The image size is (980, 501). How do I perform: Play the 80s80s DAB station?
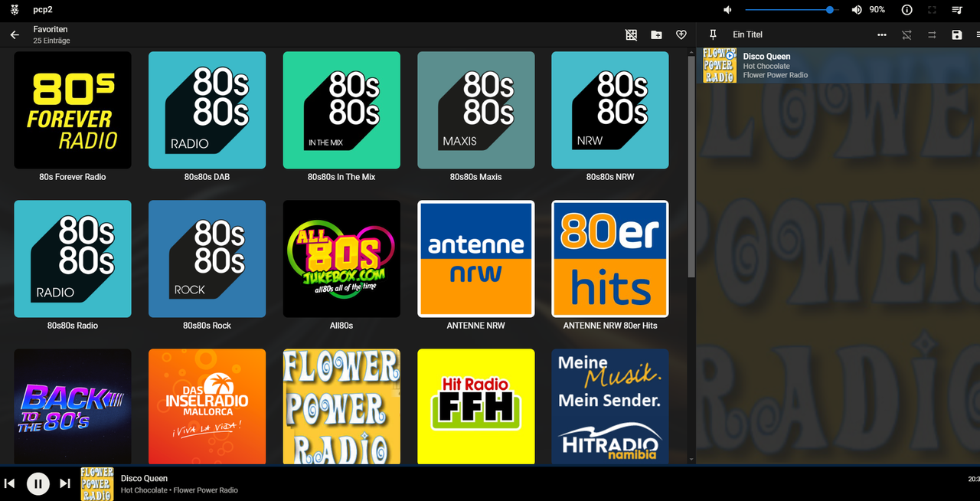click(207, 110)
